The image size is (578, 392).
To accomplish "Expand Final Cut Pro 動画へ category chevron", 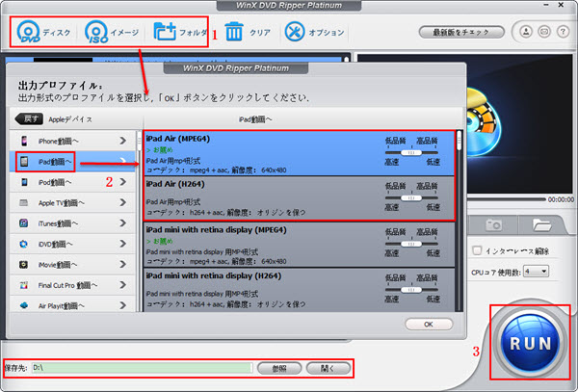I will 122,285.
